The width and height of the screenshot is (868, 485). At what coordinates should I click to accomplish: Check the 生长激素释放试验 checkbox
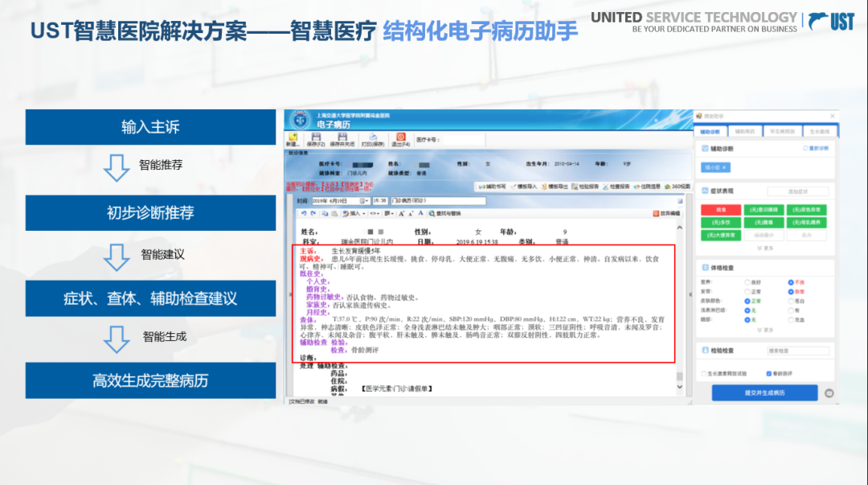704,373
